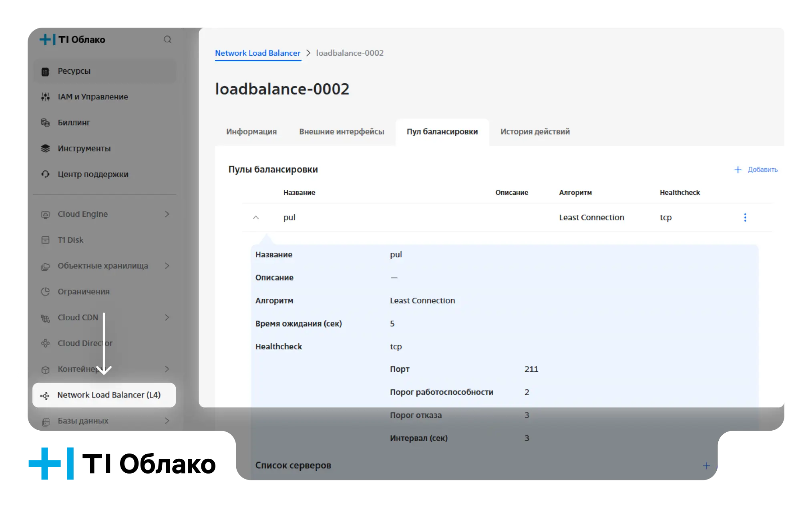Viewport: 812px width, 508px height.
Task: Click Least Connection in the pul table row
Action: [x=591, y=218]
